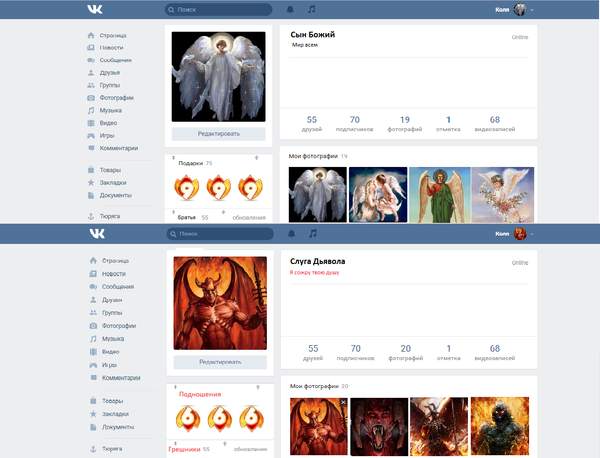Open the green-robed angel photo thumbnail
Image resolution: width=600 pixels, height=458 pixels.
coord(439,194)
